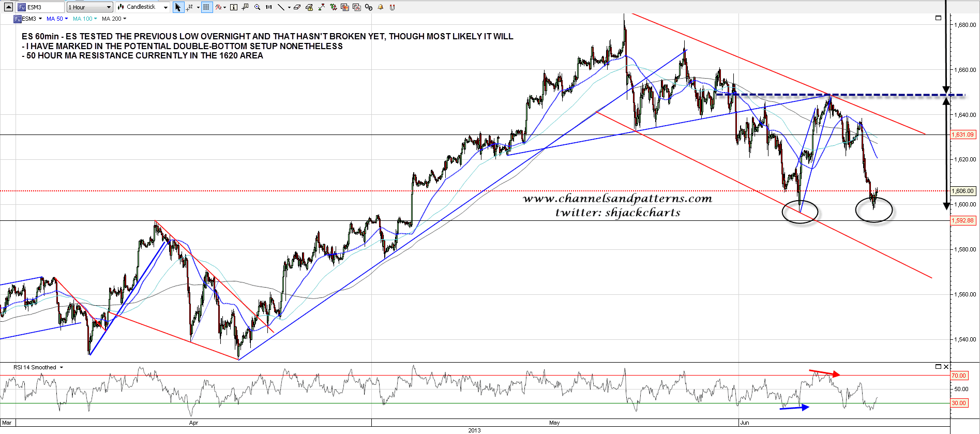Image resolution: width=980 pixels, height=434 pixels.
Task: Select the trend line drawing tool
Action: pos(281,7)
